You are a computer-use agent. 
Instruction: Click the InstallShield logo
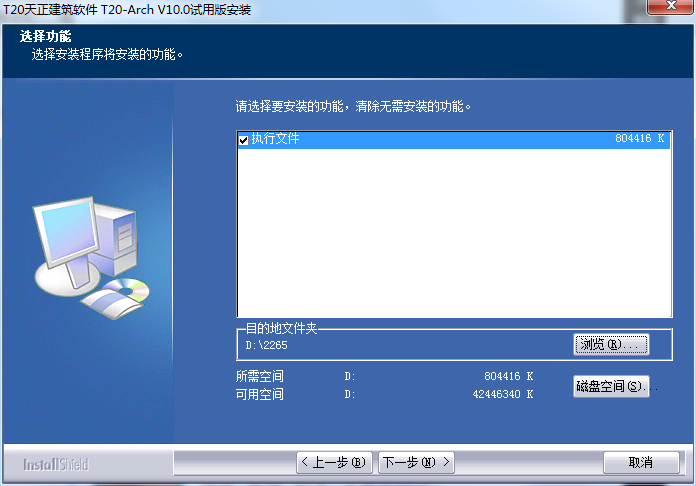[x=56, y=464]
